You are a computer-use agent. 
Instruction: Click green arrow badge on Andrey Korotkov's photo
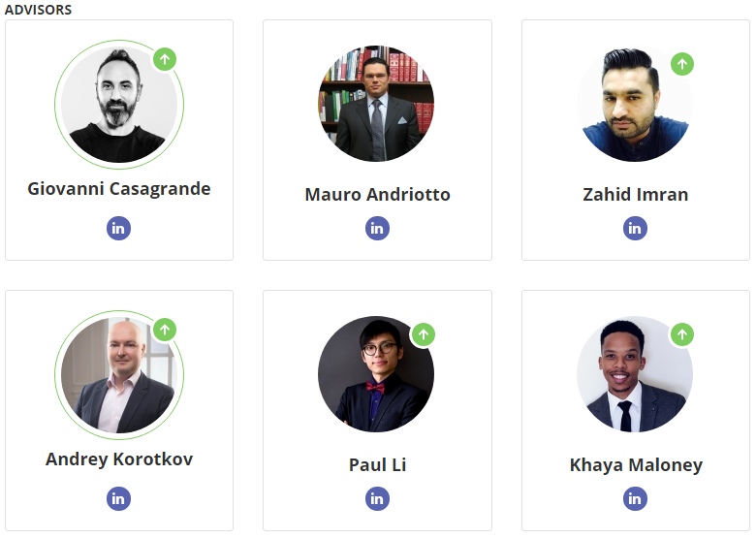coord(165,330)
